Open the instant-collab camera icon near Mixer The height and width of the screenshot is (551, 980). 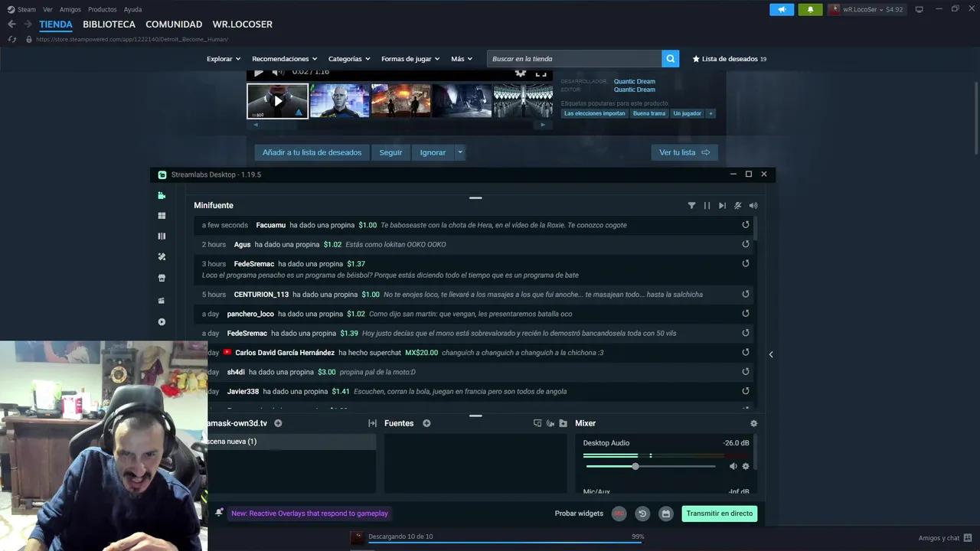550,423
